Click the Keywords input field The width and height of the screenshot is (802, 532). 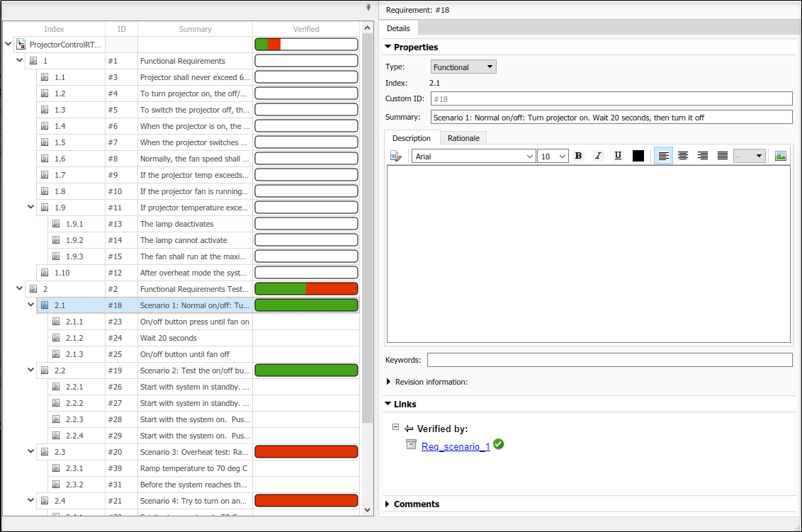610,360
